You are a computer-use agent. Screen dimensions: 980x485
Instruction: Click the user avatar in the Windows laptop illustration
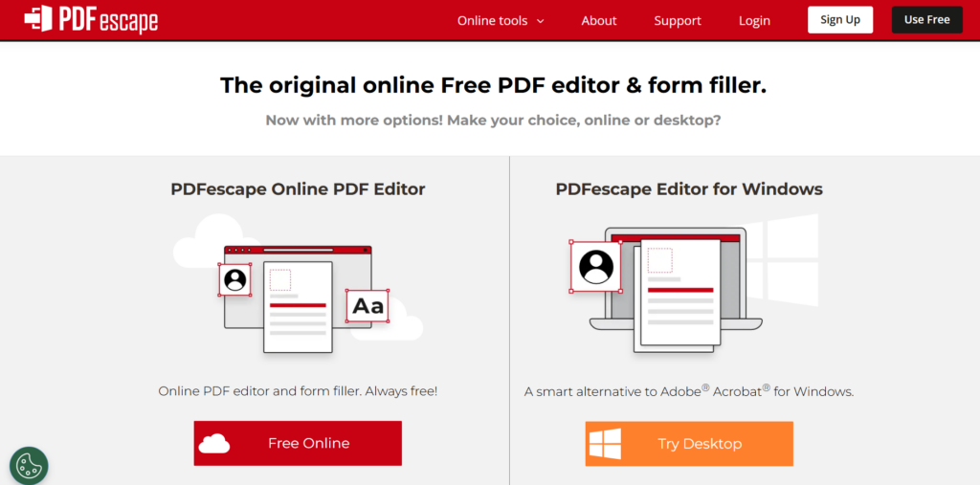[596, 266]
